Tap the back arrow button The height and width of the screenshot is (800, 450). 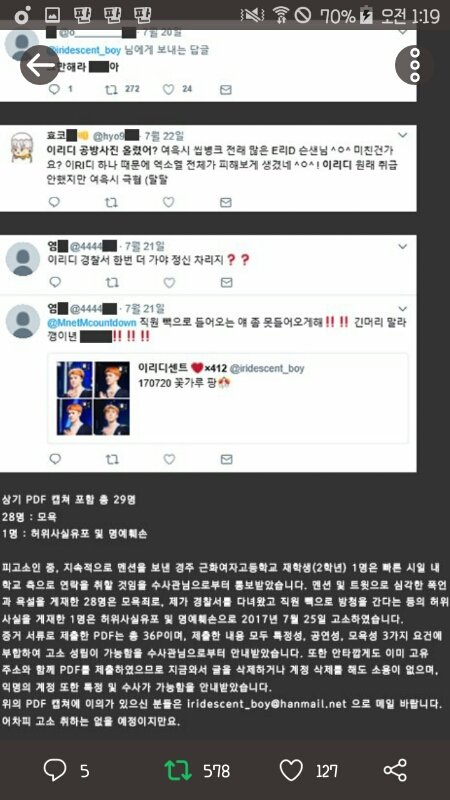tap(40, 65)
